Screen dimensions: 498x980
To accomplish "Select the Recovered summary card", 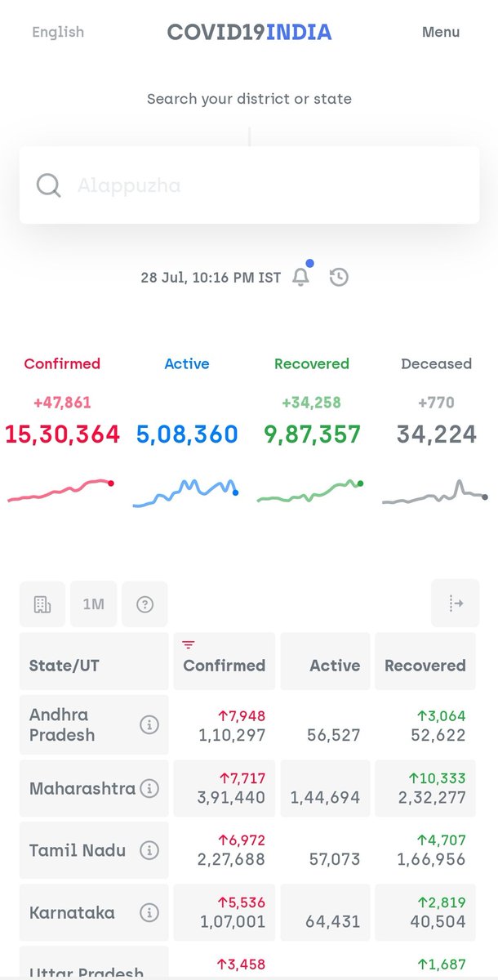I will point(312,433).
